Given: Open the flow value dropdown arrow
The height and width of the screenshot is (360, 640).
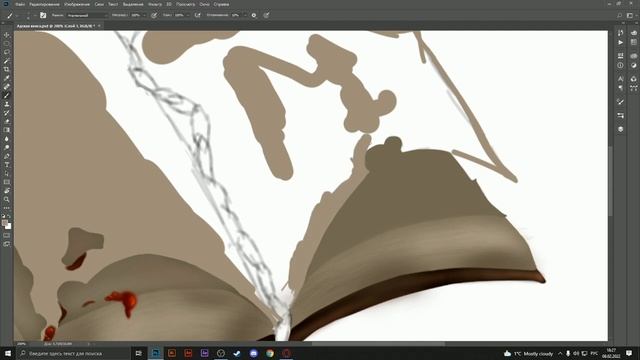Looking at the screenshot, I should tap(187, 15).
